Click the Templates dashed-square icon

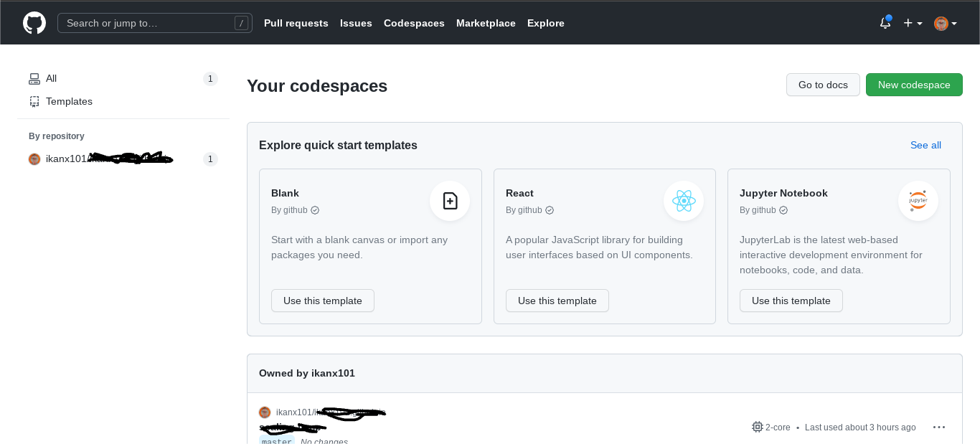(x=34, y=102)
